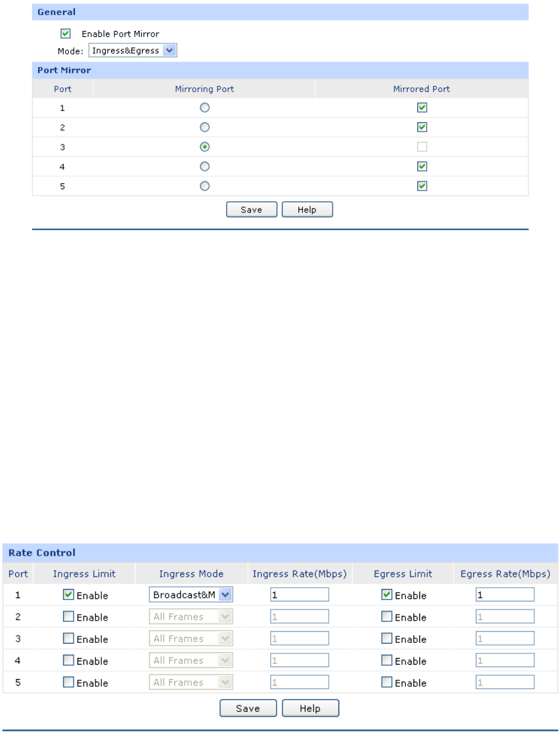Image resolution: width=560 pixels, height=733 pixels.
Task: Enable Egress Limit for port 4
Action: coord(386,660)
